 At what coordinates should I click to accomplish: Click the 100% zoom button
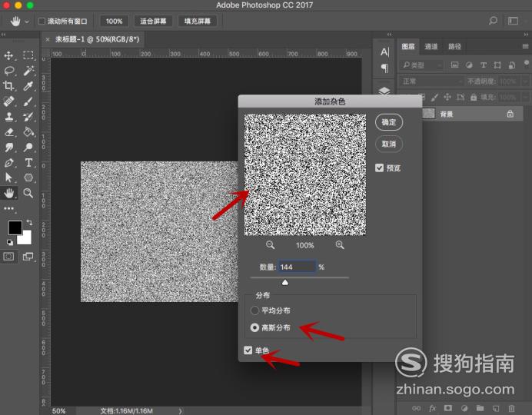pyautogui.click(x=114, y=21)
